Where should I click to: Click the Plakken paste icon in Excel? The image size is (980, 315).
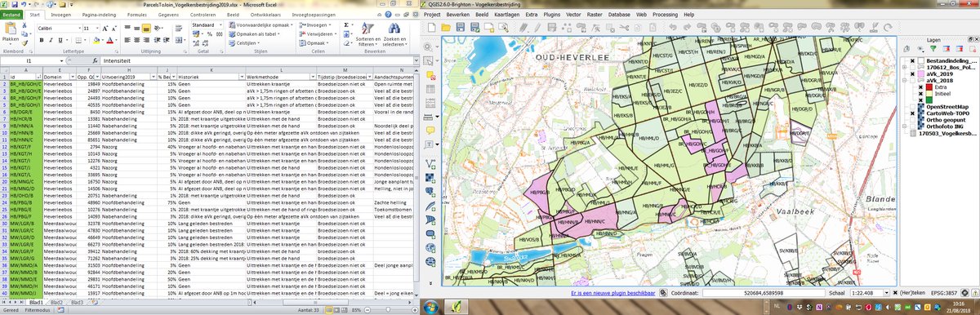pyautogui.click(x=10, y=28)
